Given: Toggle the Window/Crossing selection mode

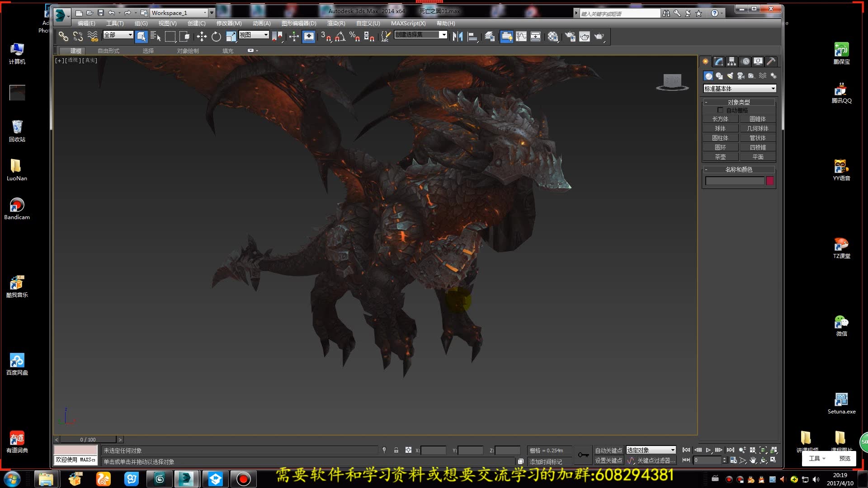Looking at the screenshot, I should (x=184, y=37).
